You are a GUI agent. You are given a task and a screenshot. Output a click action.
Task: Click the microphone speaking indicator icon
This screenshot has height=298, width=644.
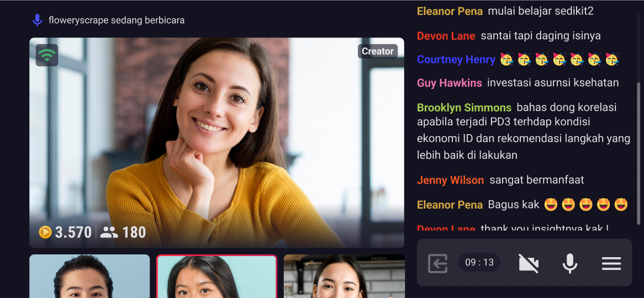pyautogui.click(x=38, y=20)
